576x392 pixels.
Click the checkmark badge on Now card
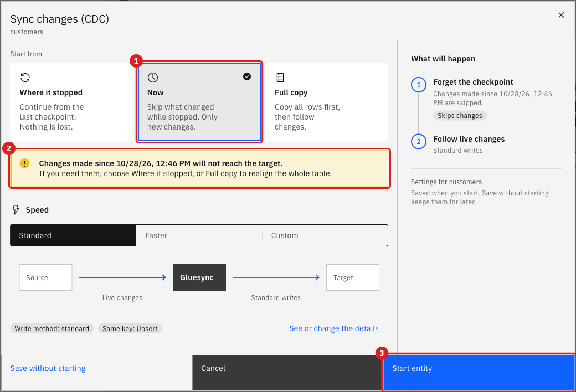point(247,76)
